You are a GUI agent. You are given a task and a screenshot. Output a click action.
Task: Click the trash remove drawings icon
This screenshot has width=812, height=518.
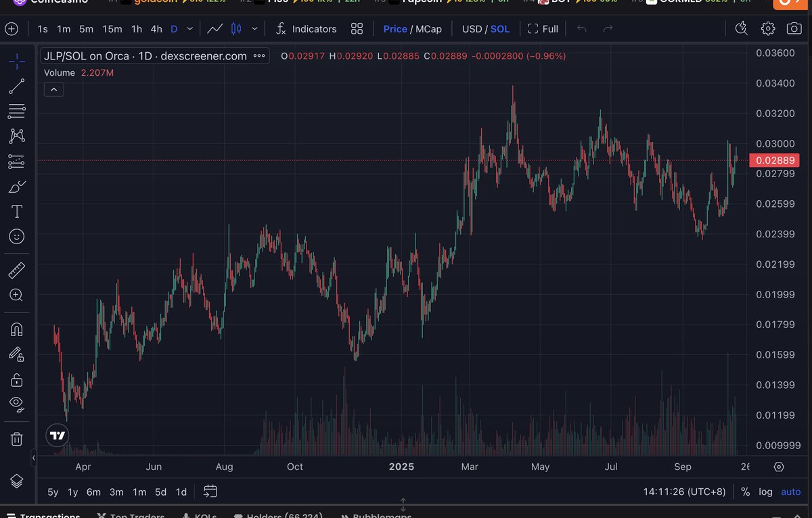[x=17, y=439]
